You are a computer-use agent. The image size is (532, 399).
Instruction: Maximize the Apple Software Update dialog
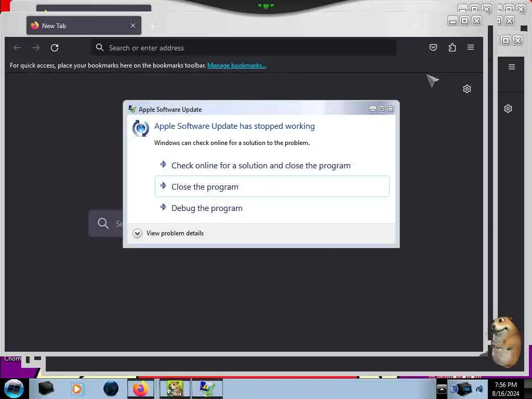[x=381, y=109]
